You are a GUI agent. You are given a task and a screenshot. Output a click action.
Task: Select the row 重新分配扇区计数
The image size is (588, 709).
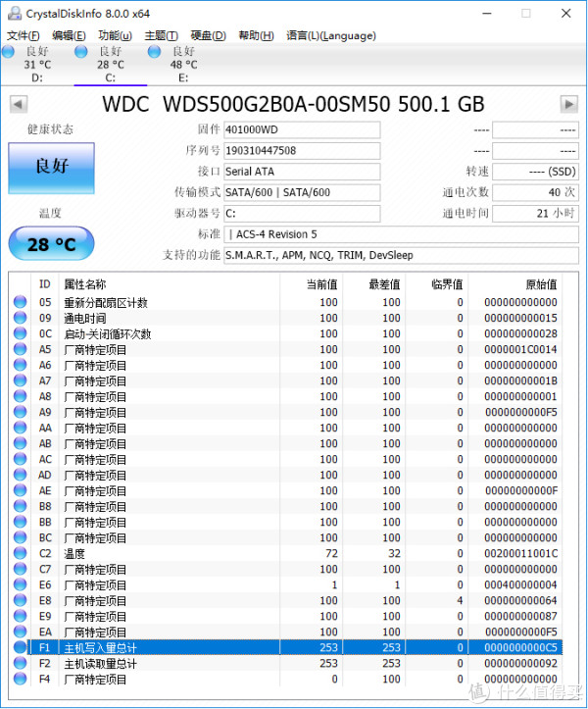pyautogui.click(x=287, y=302)
